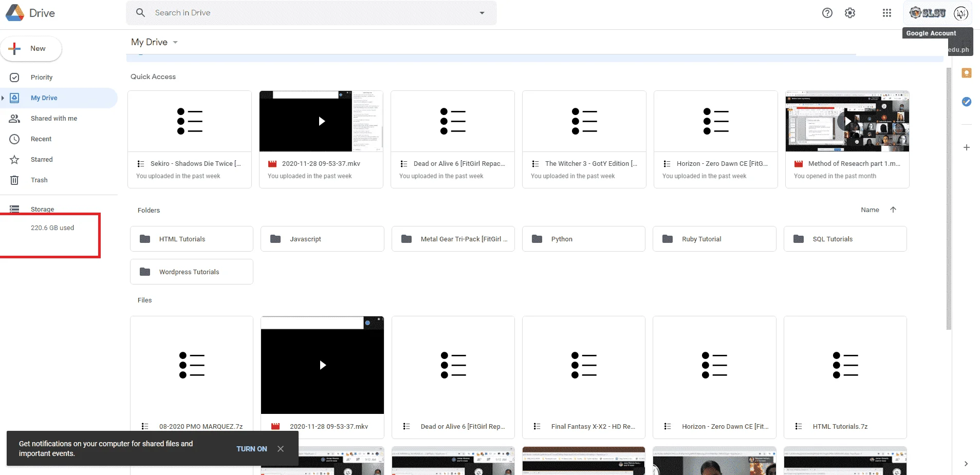Open the Support help icon
The height and width of the screenshot is (475, 980).
click(x=827, y=13)
